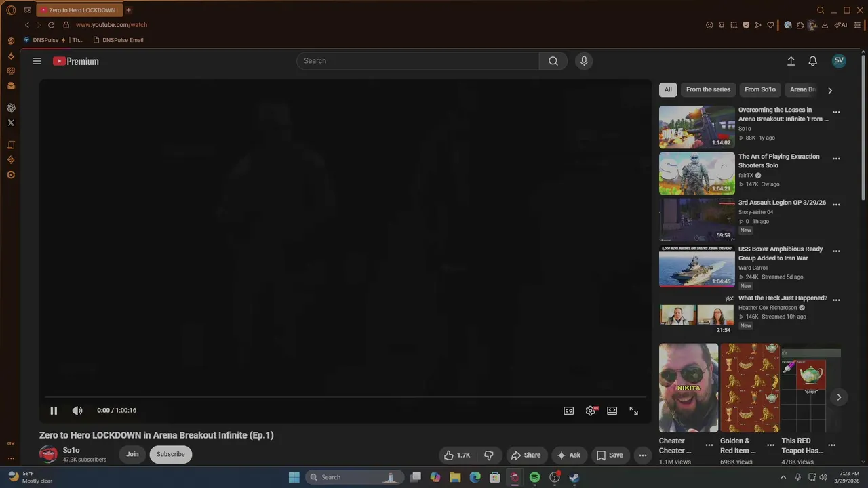The width and height of the screenshot is (868, 488).
Task: Open Overcoming the Losses video thumbnail
Action: [x=696, y=127]
